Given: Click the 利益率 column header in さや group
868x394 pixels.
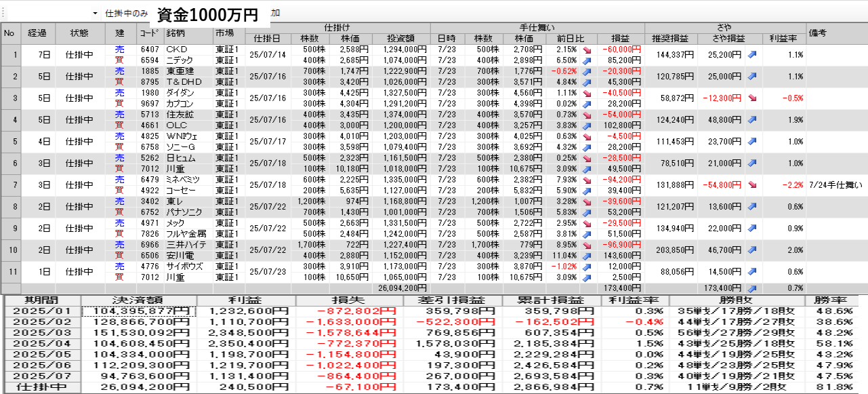Looking at the screenshot, I should [x=783, y=38].
